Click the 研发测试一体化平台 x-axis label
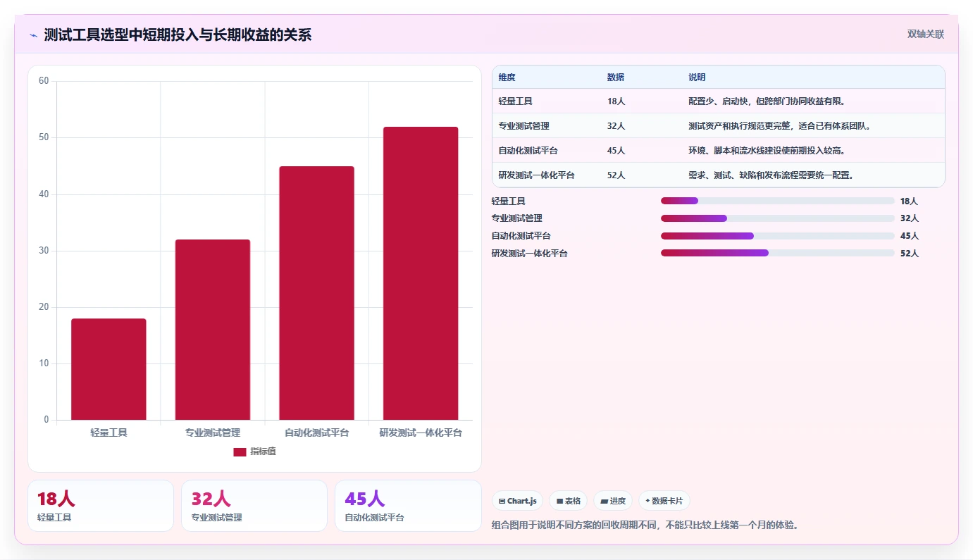 pos(421,433)
